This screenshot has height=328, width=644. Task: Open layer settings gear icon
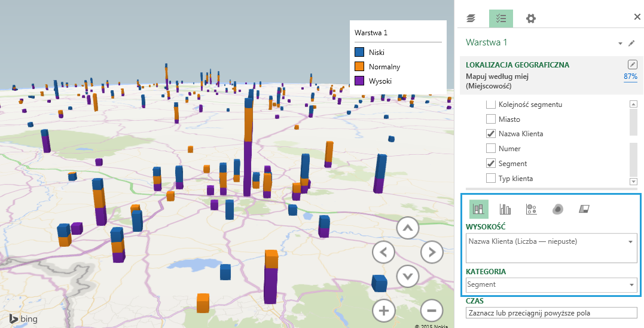(x=530, y=19)
